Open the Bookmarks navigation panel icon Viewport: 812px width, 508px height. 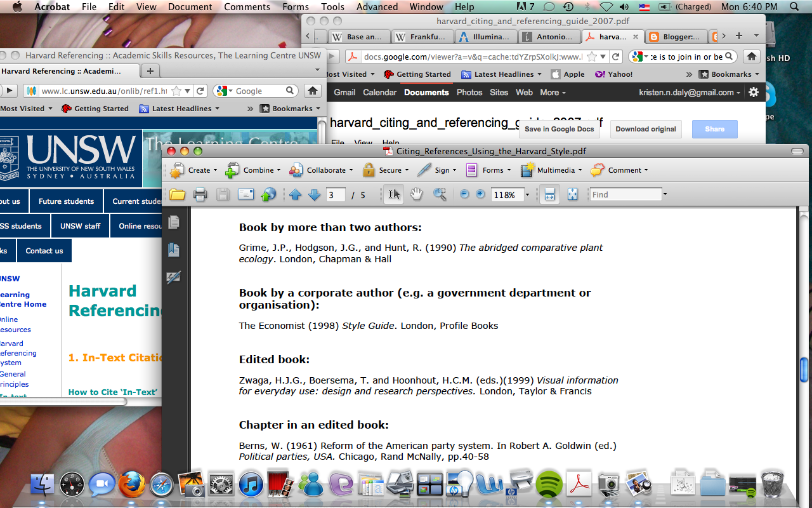click(173, 250)
